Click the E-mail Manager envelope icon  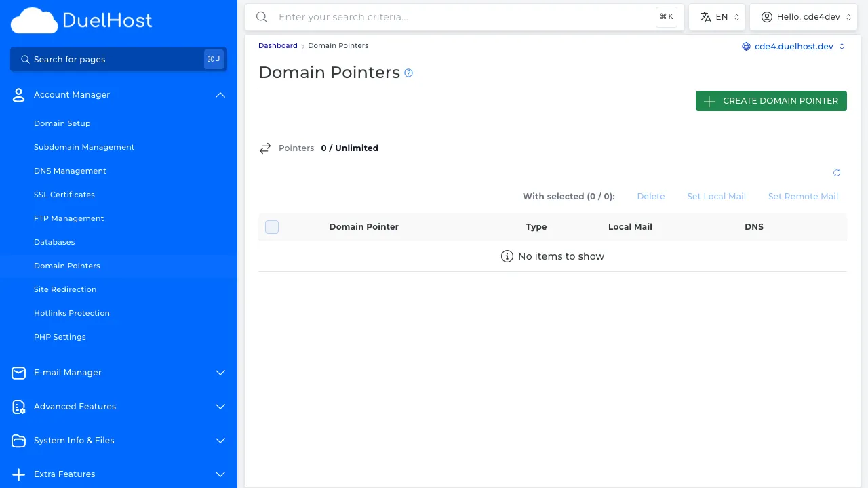(18, 373)
